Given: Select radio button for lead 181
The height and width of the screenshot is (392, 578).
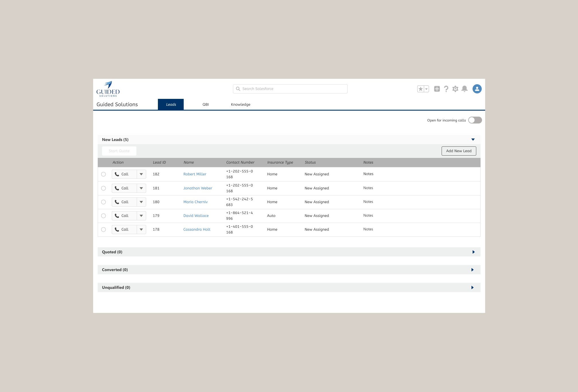Looking at the screenshot, I should (103, 188).
